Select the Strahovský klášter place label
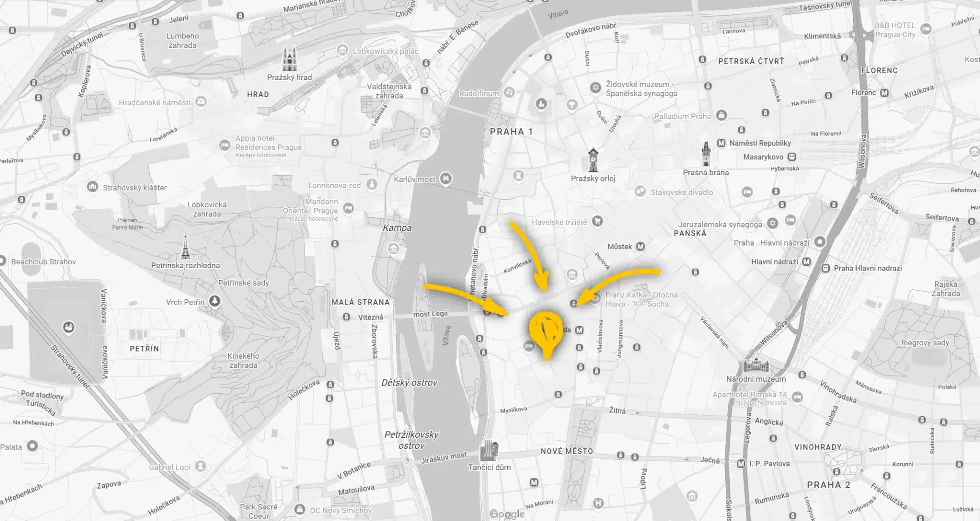The image size is (980, 521). (135, 188)
